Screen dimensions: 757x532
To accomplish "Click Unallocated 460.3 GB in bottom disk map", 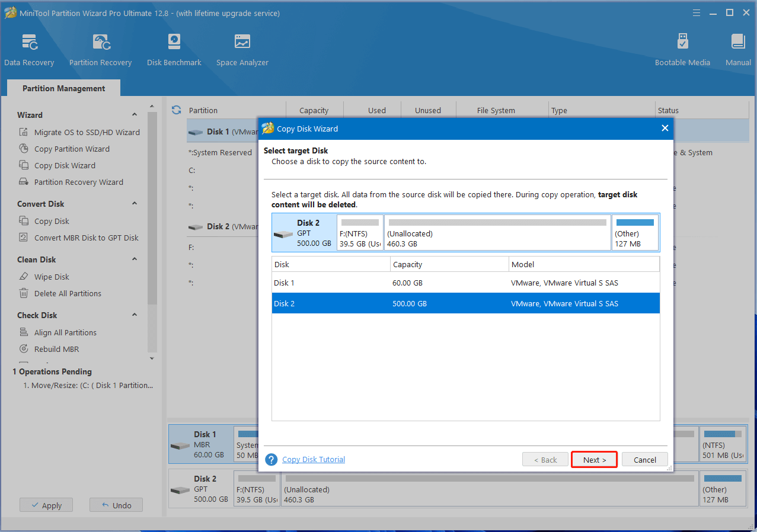I will coord(489,489).
